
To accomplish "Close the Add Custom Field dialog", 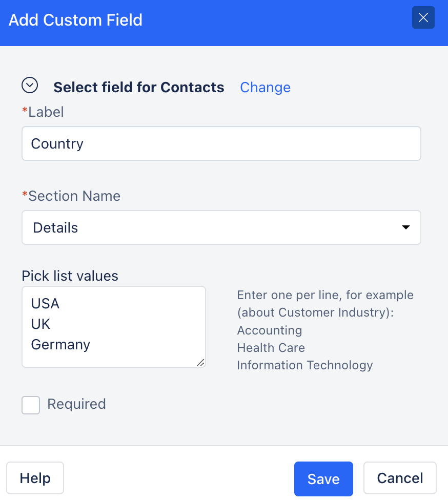I will pos(423,17).
